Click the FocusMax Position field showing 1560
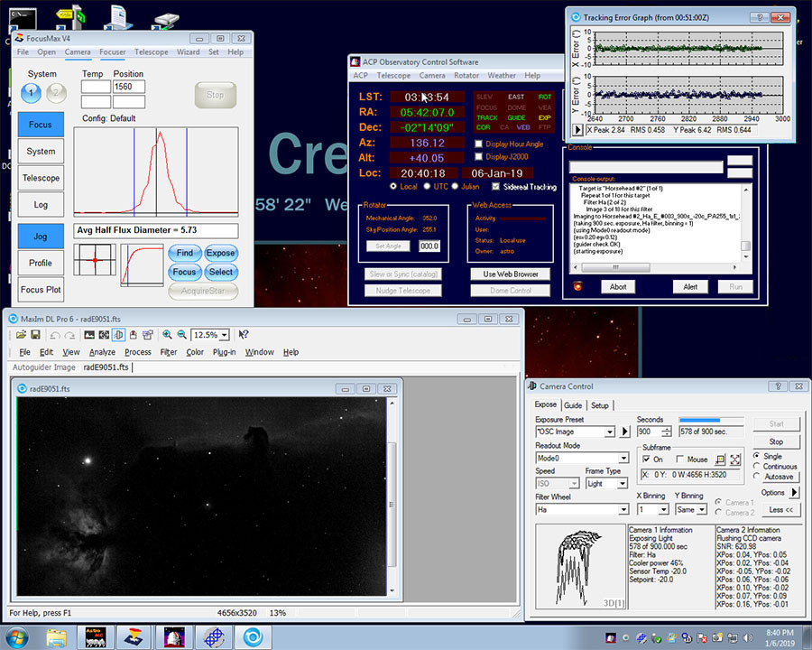812x650 pixels. point(129,87)
